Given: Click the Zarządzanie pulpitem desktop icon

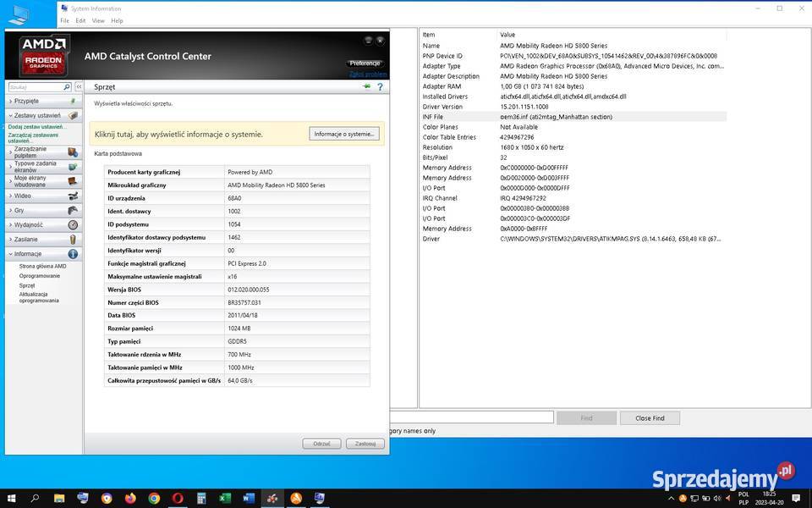Looking at the screenshot, I should tap(73, 152).
